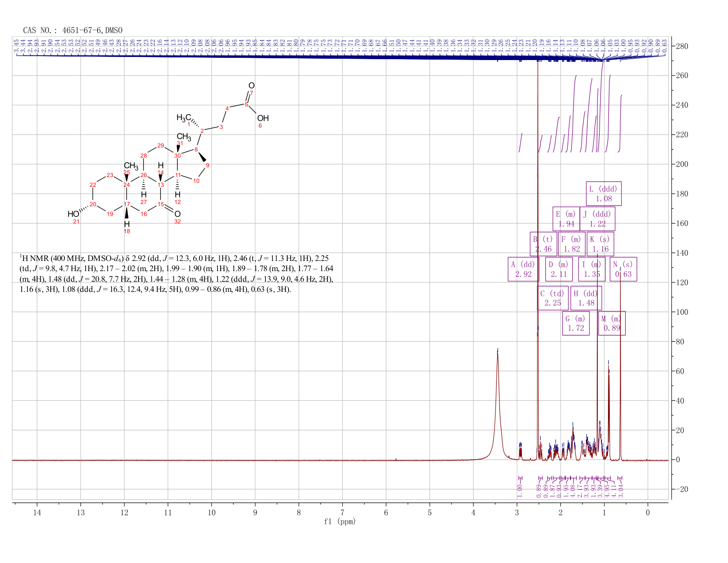The image size is (728, 563).
Task: Select multiplet box K (s) 1.16
Action: coord(600,244)
